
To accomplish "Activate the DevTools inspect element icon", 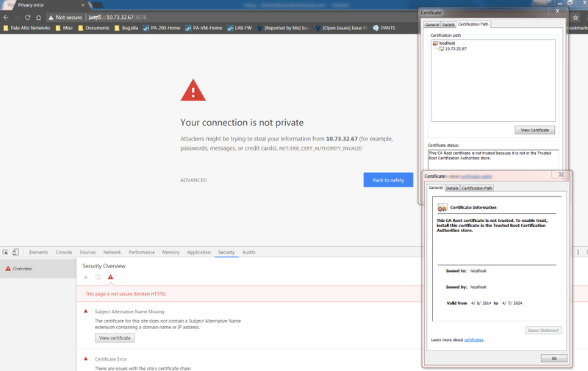I will click(x=5, y=252).
